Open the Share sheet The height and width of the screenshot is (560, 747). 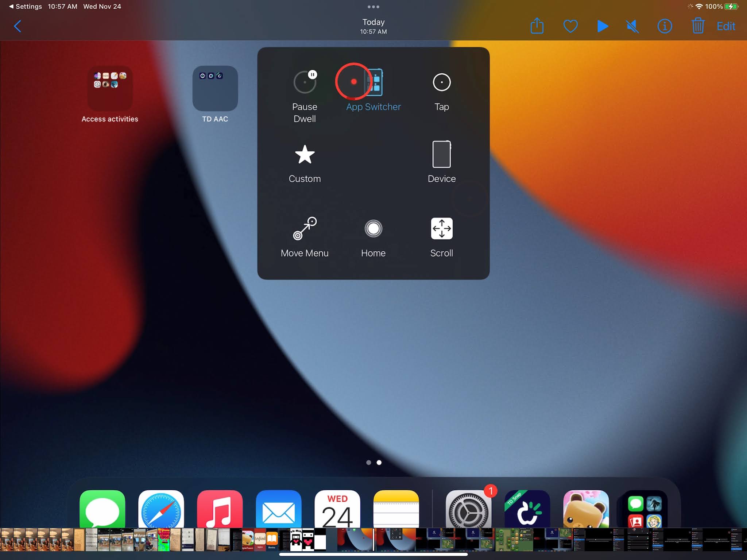point(537,26)
